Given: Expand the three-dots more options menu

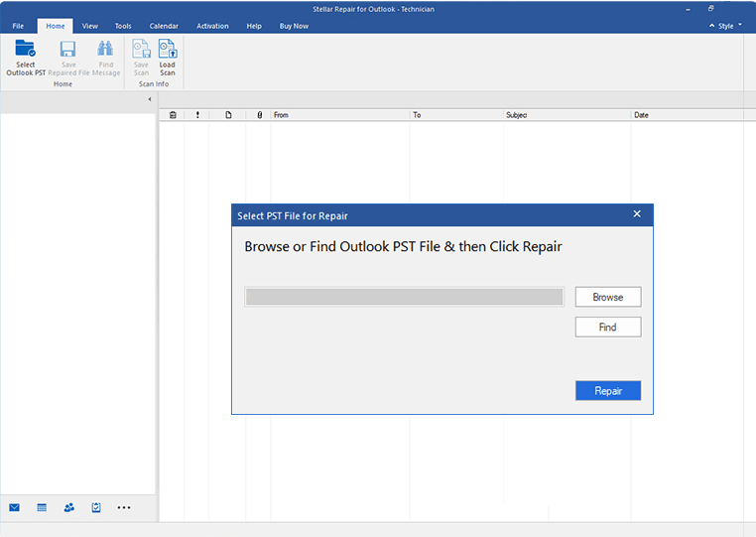Looking at the screenshot, I should tap(124, 507).
